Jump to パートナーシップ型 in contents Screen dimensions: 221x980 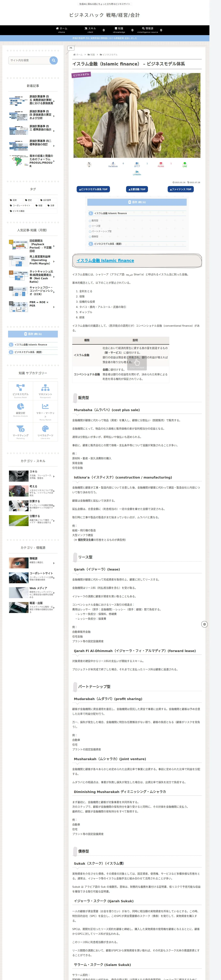pyautogui.click(x=101, y=231)
